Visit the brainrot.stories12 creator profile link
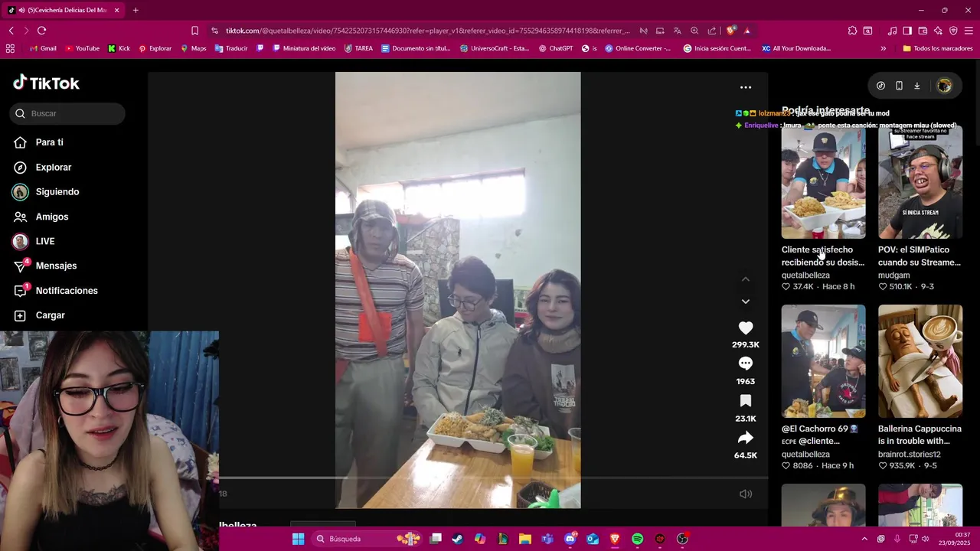The height and width of the screenshot is (551, 980). click(910, 454)
